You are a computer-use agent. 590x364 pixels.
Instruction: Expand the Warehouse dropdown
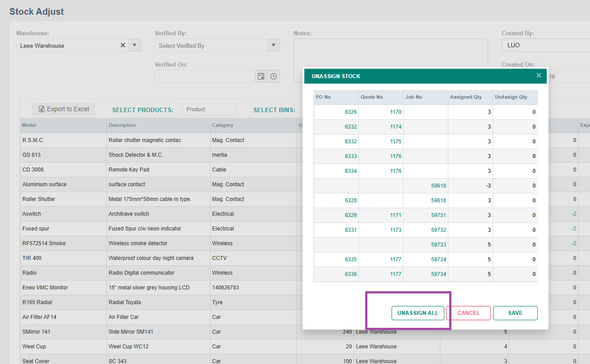[135, 45]
